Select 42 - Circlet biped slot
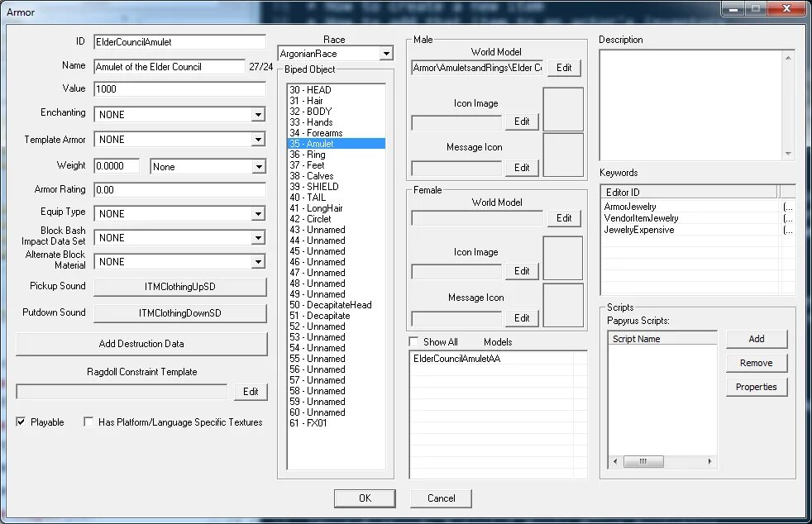Screen dimensions: 812x524 [x=336, y=219]
